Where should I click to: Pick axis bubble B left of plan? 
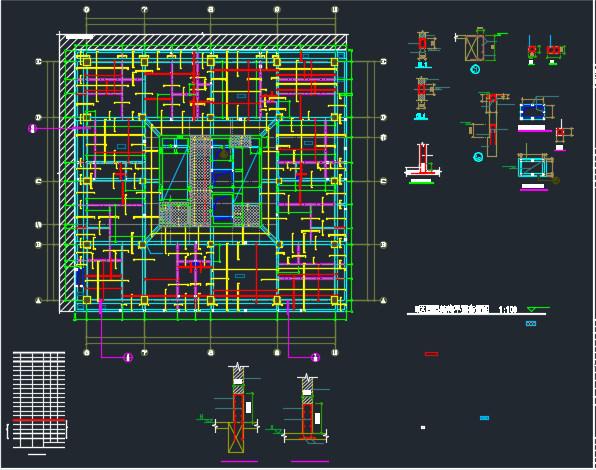[x=38, y=245]
